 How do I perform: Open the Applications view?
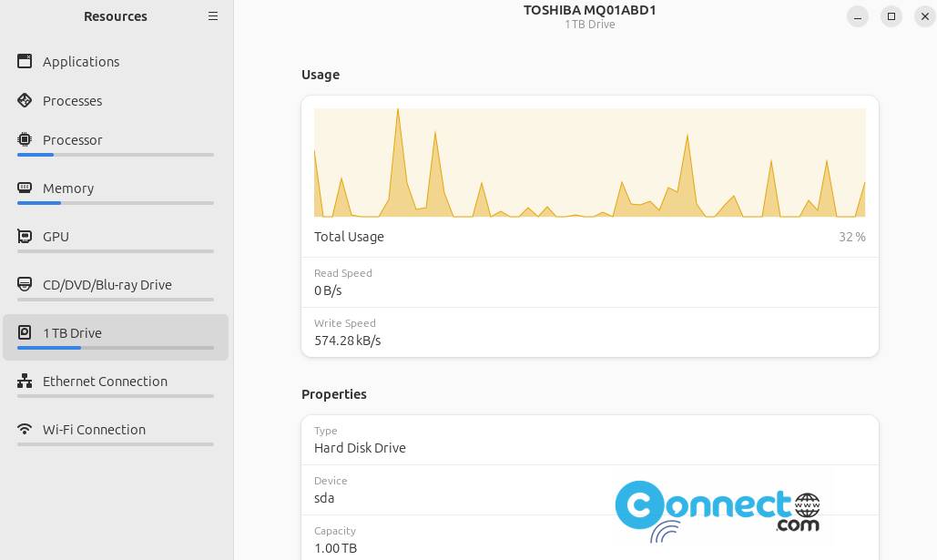(x=116, y=62)
